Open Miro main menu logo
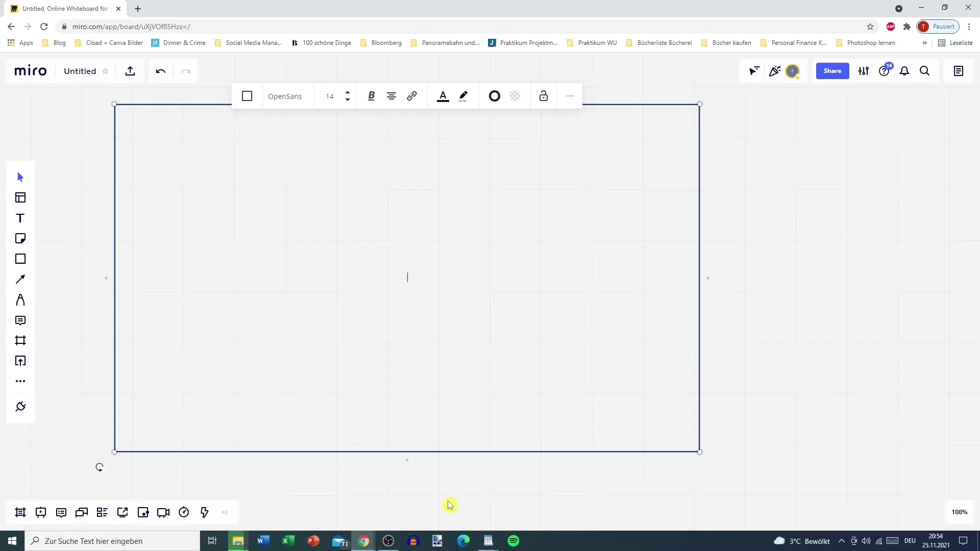The width and height of the screenshot is (980, 551). [x=31, y=70]
